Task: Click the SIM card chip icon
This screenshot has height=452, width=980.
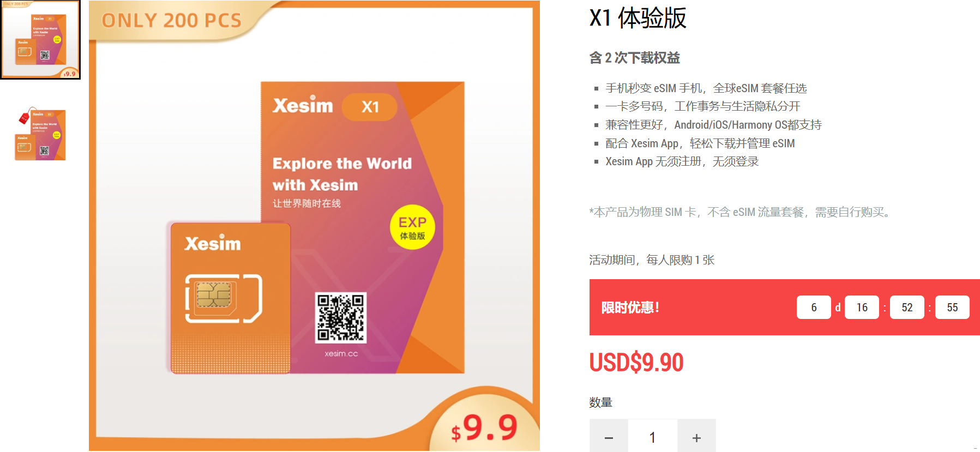Action: coord(213,295)
